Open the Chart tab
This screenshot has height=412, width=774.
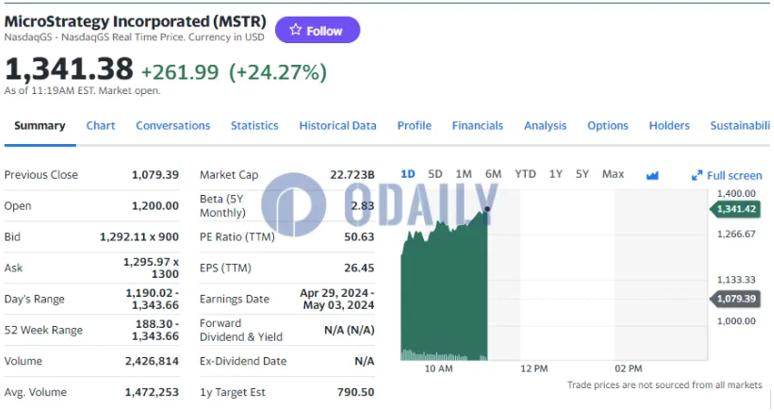pyautogui.click(x=100, y=126)
